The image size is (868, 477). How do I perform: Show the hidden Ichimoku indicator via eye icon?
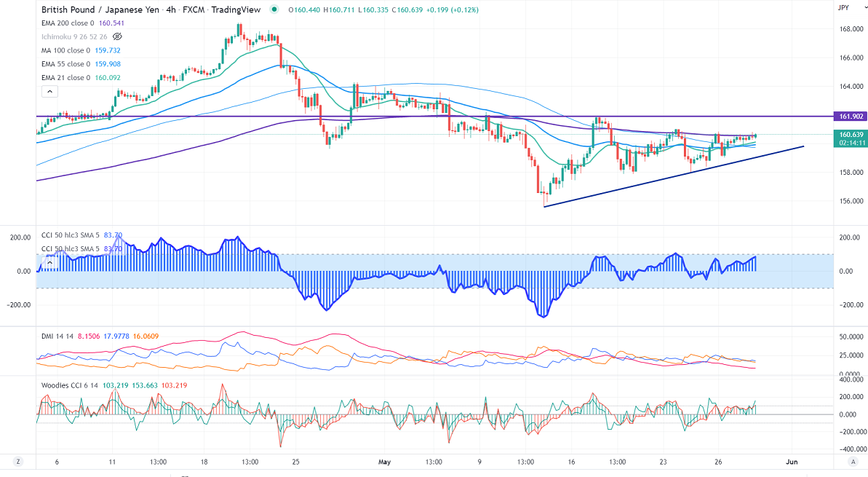(117, 36)
